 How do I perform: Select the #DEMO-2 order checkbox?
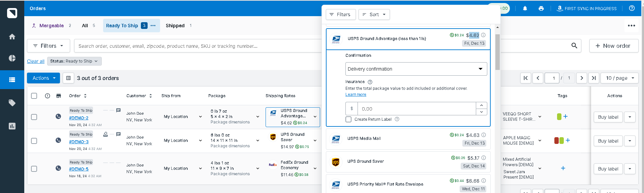(34, 117)
